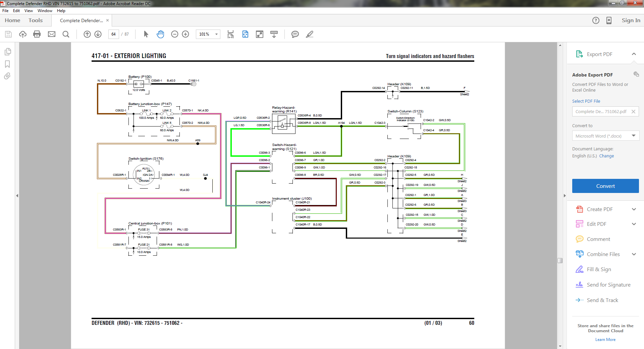
Task: Open the attachments paperclip panel
Action: coord(7,76)
